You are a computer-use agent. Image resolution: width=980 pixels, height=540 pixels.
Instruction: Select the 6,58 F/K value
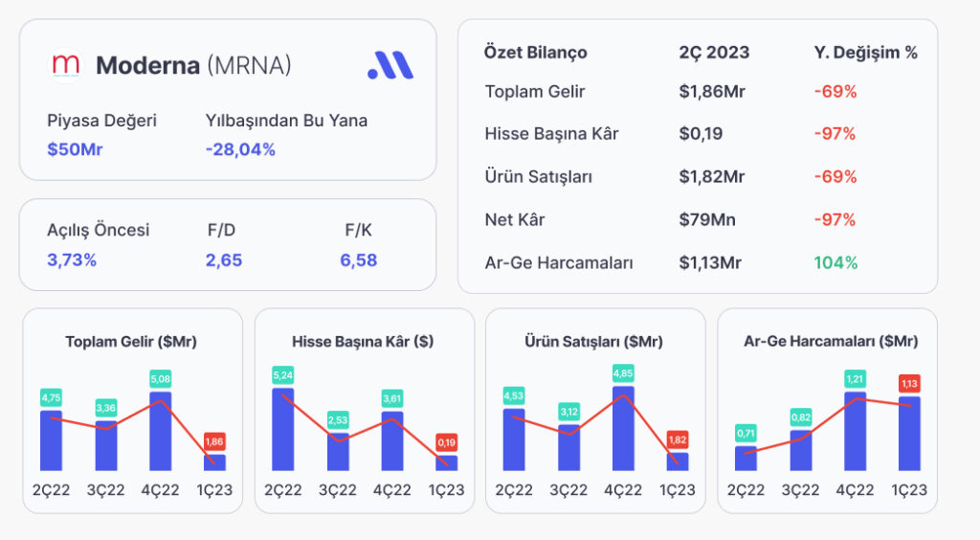pyautogui.click(x=358, y=260)
